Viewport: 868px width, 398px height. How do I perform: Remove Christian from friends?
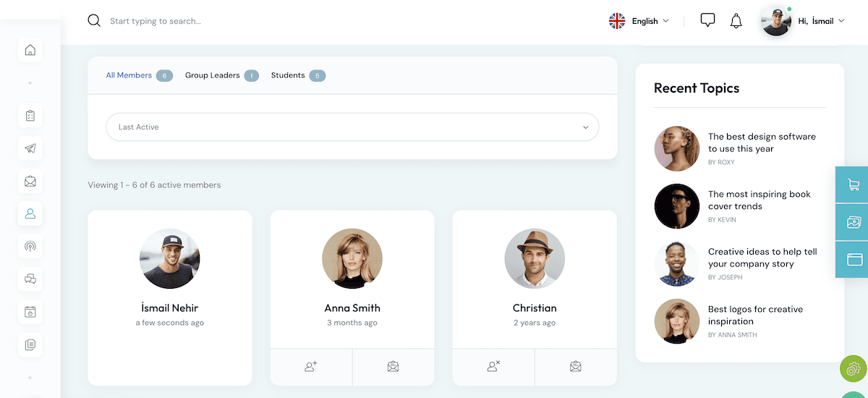493,367
